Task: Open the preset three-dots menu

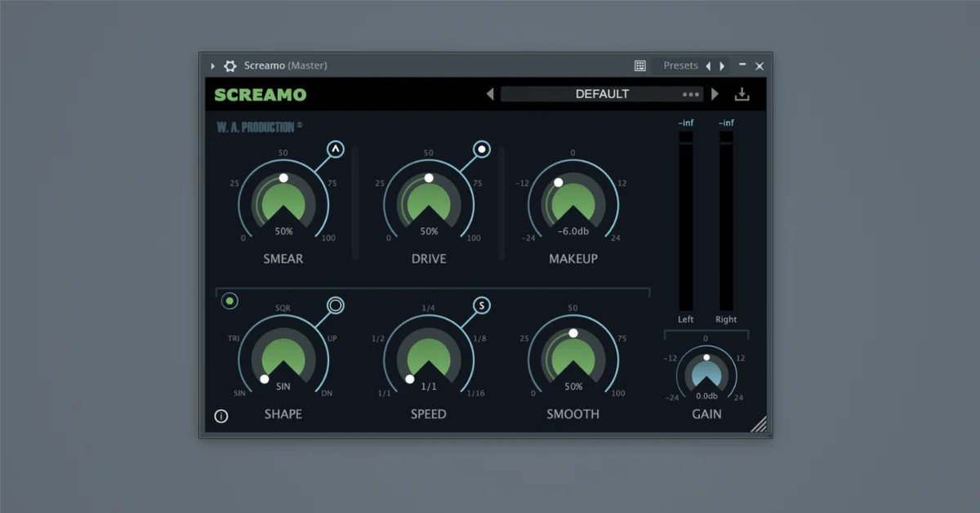Action: (691, 95)
